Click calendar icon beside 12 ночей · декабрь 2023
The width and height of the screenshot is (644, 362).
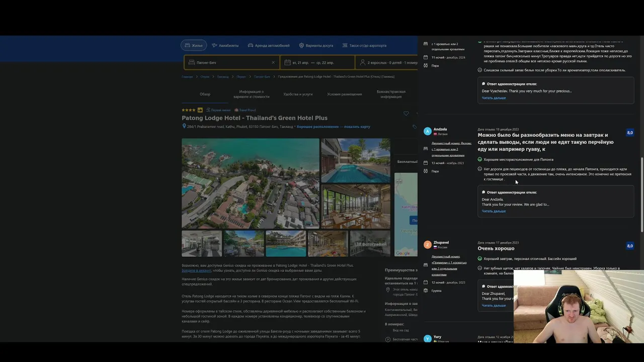pyautogui.click(x=426, y=282)
